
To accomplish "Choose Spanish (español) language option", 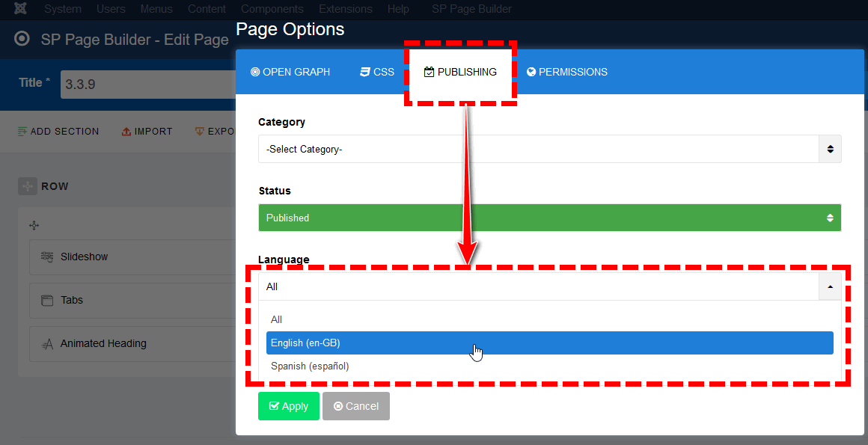I will [550, 366].
